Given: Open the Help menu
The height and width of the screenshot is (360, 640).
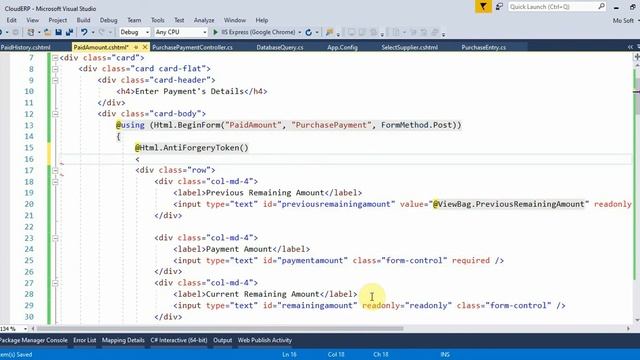Looking at the screenshot, I should point(262,20).
